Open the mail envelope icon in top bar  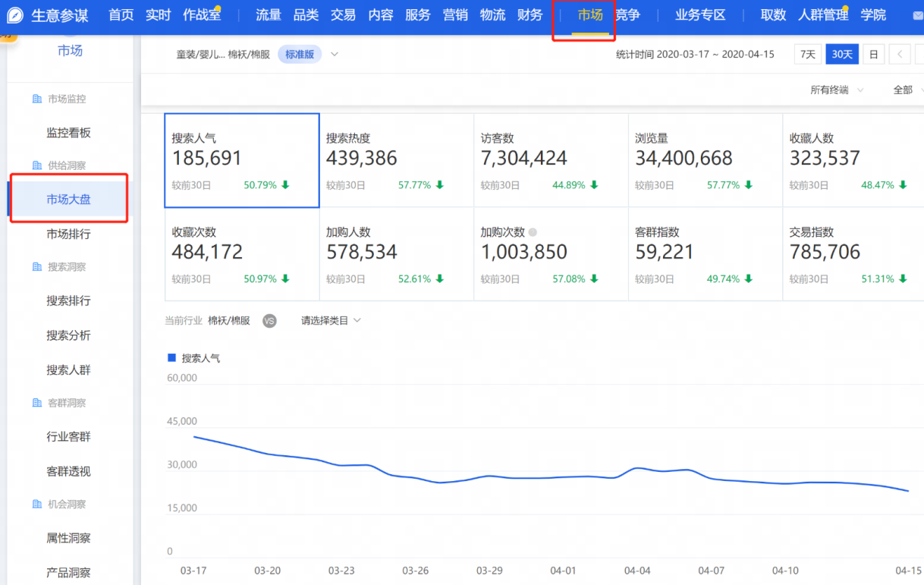[917, 16]
